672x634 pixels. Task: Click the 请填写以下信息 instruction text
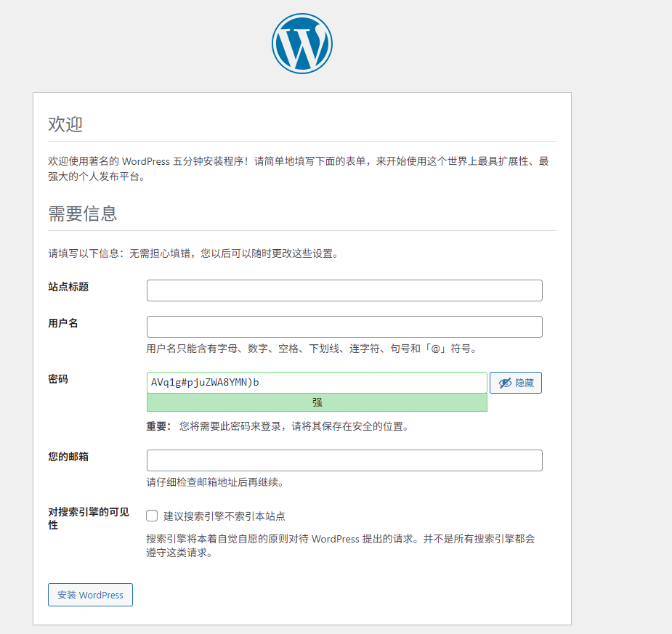pos(194,253)
